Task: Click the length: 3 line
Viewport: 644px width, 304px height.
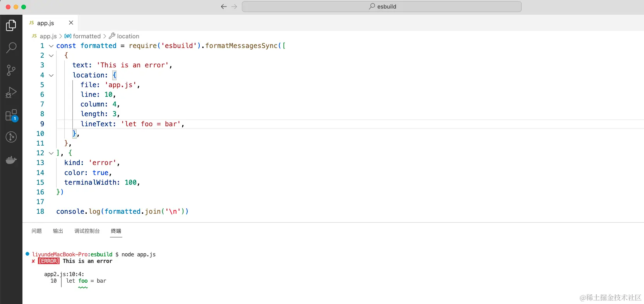Action: (100, 114)
